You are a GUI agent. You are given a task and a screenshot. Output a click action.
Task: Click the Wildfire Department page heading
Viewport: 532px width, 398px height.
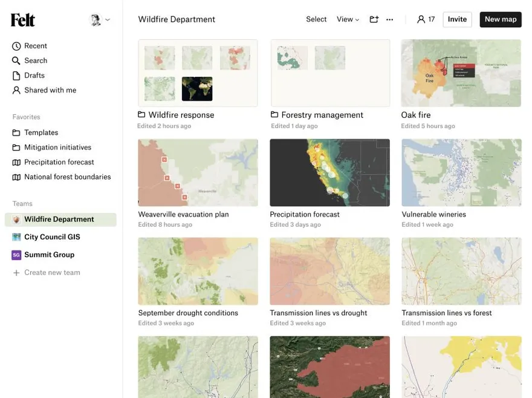(177, 19)
